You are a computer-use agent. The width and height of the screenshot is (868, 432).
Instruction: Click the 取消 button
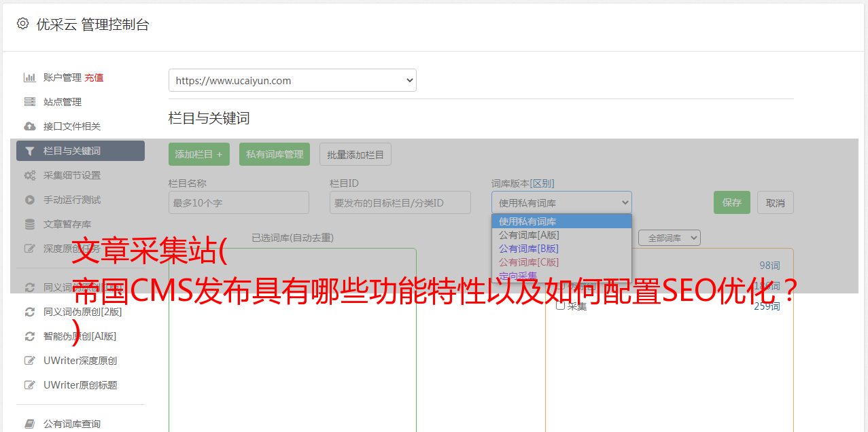click(x=776, y=202)
